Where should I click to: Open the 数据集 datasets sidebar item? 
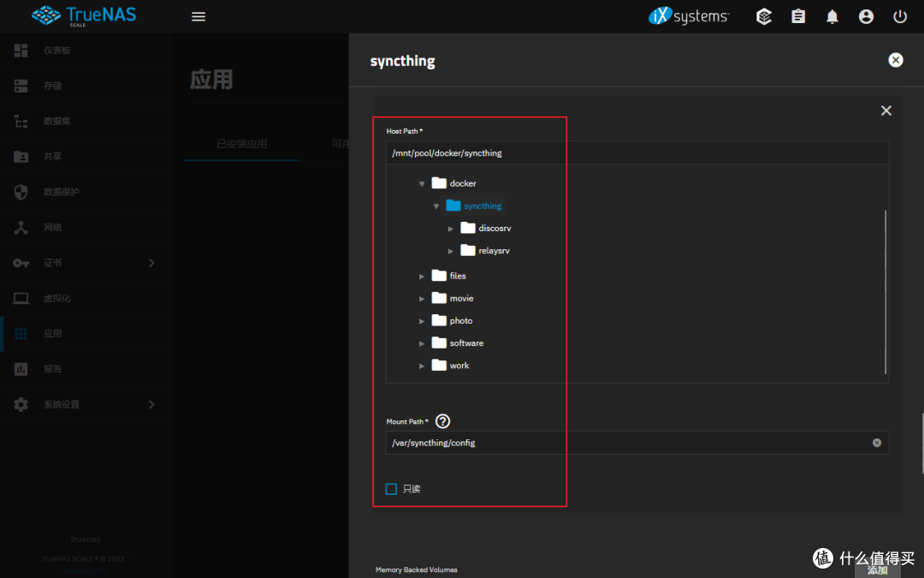click(86, 121)
